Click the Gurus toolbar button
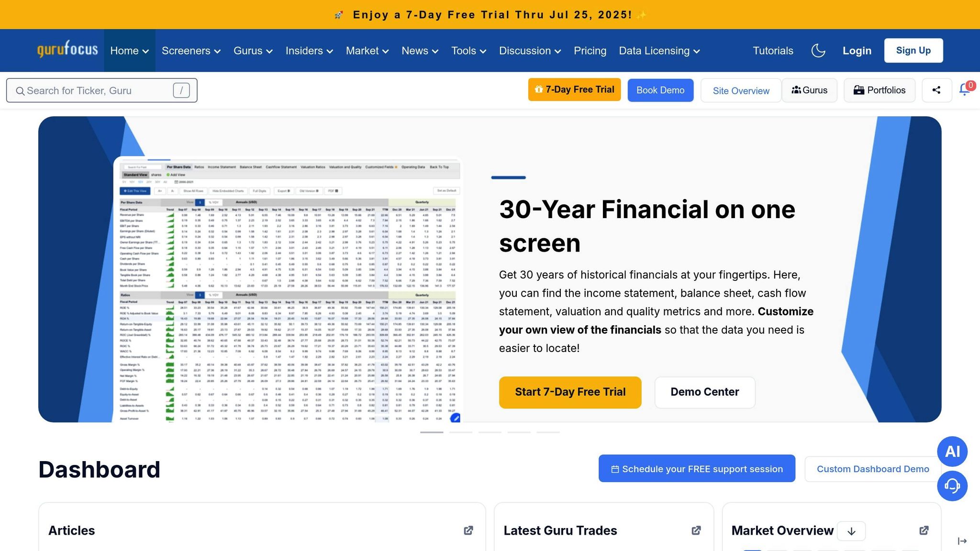 tap(810, 90)
